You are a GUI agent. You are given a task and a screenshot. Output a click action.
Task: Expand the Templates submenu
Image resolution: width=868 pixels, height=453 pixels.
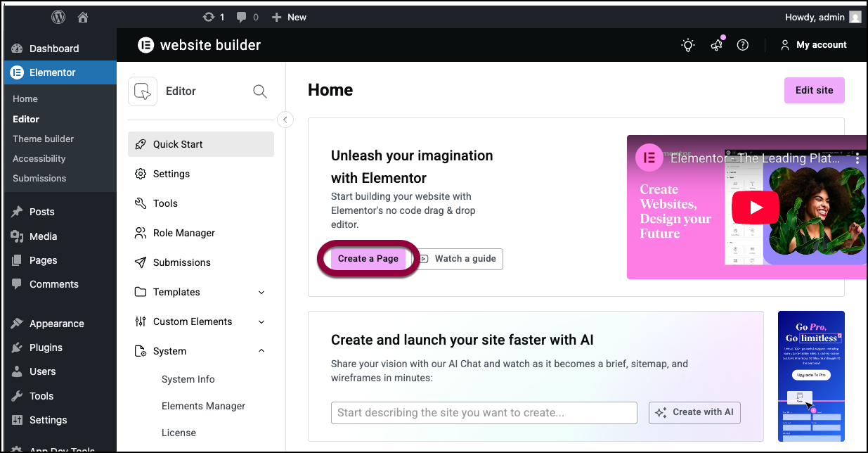tap(261, 292)
